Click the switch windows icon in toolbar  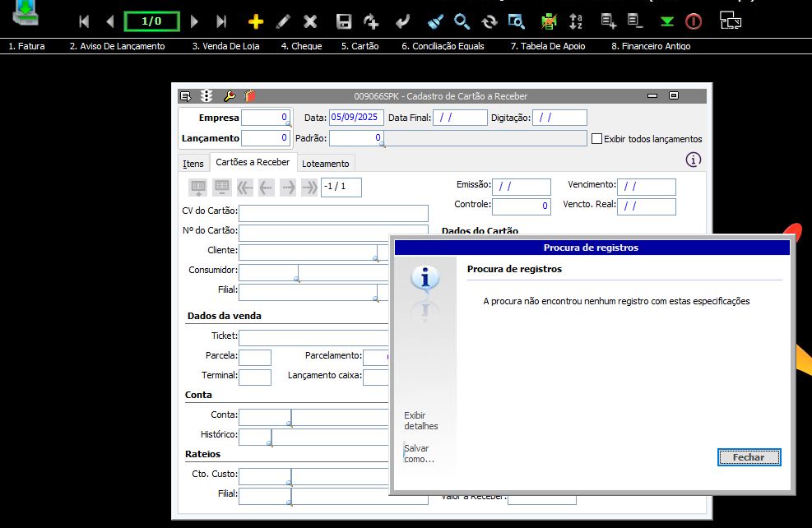pyautogui.click(x=731, y=21)
